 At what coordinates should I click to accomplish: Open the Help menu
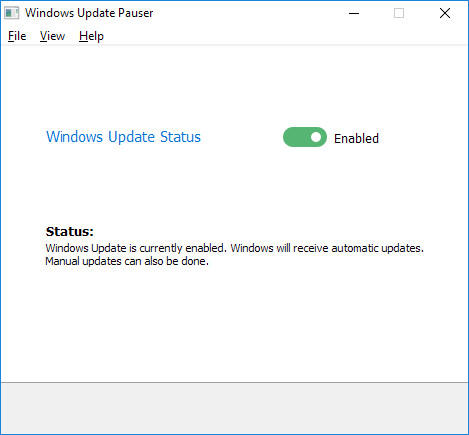pos(91,36)
